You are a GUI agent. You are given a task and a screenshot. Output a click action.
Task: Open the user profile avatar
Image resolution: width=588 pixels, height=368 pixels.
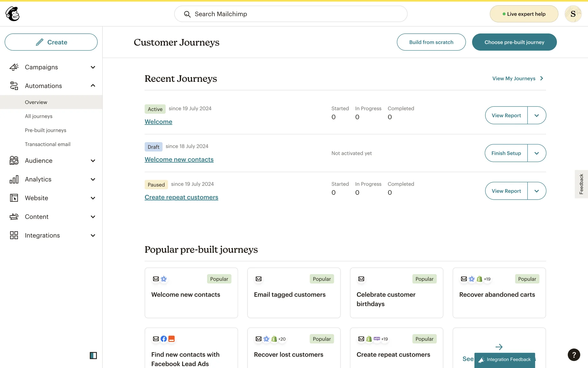pos(573,14)
